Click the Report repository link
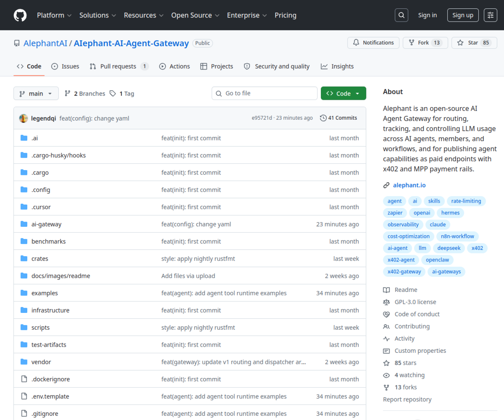Viewport: 504px width, 420px height. tap(407, 399)
